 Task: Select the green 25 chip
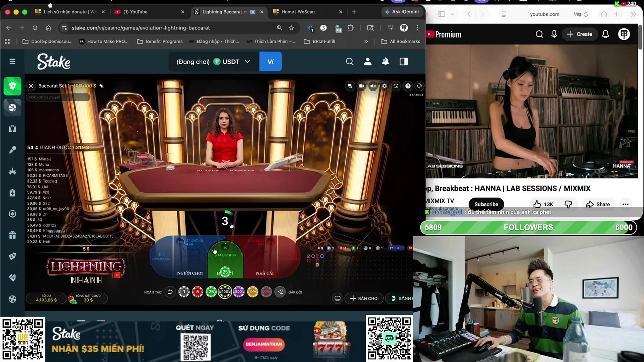pyautogui.click(x=211, y=292)
